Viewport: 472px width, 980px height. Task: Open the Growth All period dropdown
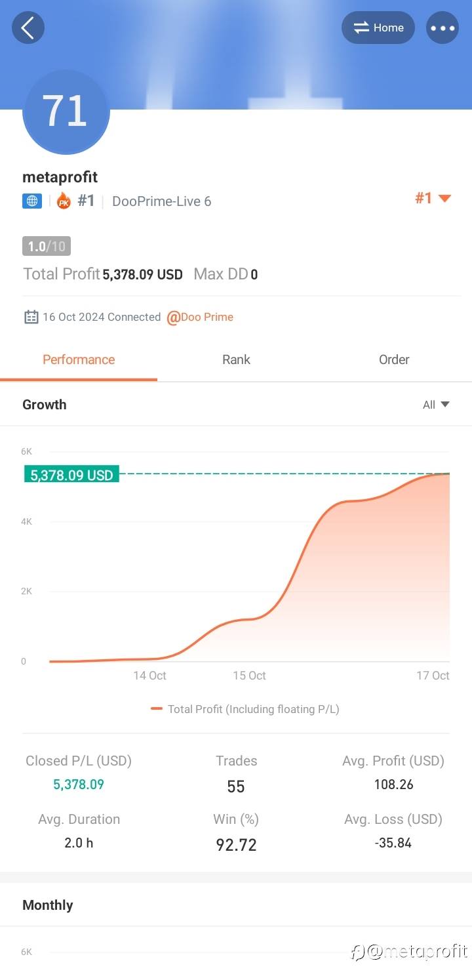(436, 405)
